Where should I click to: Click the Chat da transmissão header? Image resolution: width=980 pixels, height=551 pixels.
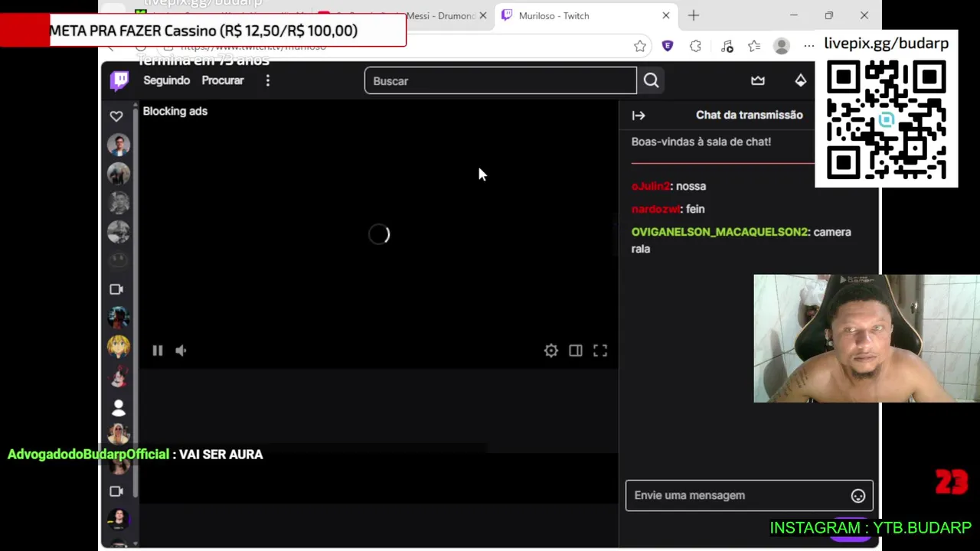click(x=749, y=115)
